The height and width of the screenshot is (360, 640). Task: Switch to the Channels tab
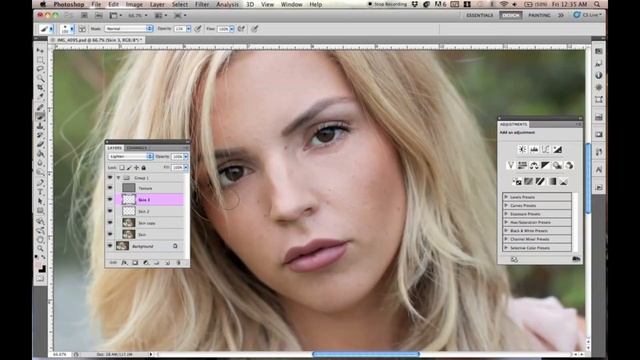click(136, 148)
